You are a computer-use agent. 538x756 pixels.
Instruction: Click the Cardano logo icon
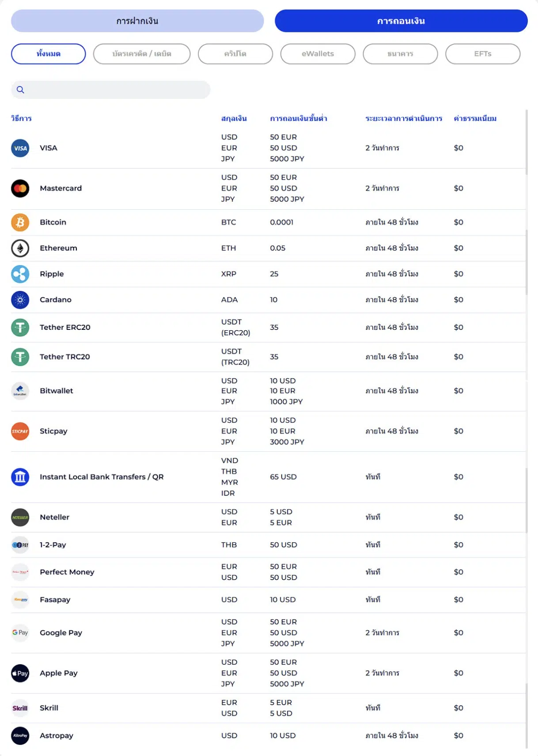coord(20,300)
